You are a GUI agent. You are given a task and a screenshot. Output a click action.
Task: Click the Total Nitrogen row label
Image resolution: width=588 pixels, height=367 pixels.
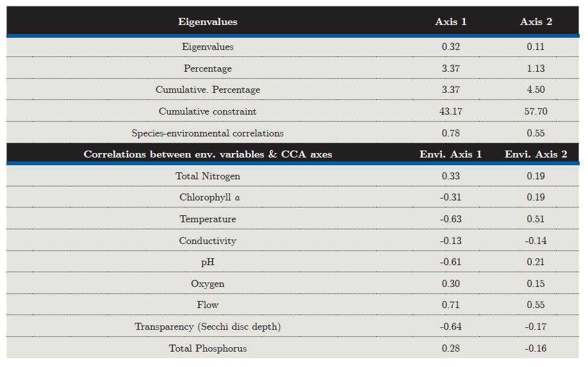click(208, 176)
